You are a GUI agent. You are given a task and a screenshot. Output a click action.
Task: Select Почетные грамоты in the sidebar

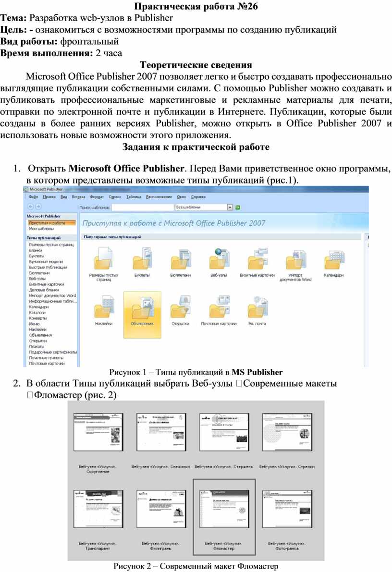[x=46, y=358]
